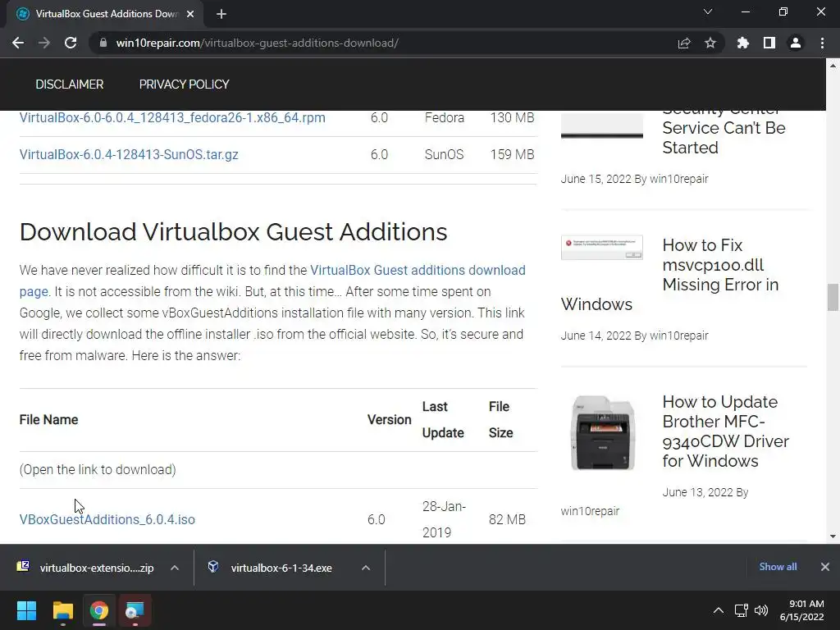Click the "June 14, 2022 By win10repair" byline

click(x=635, y=336)
